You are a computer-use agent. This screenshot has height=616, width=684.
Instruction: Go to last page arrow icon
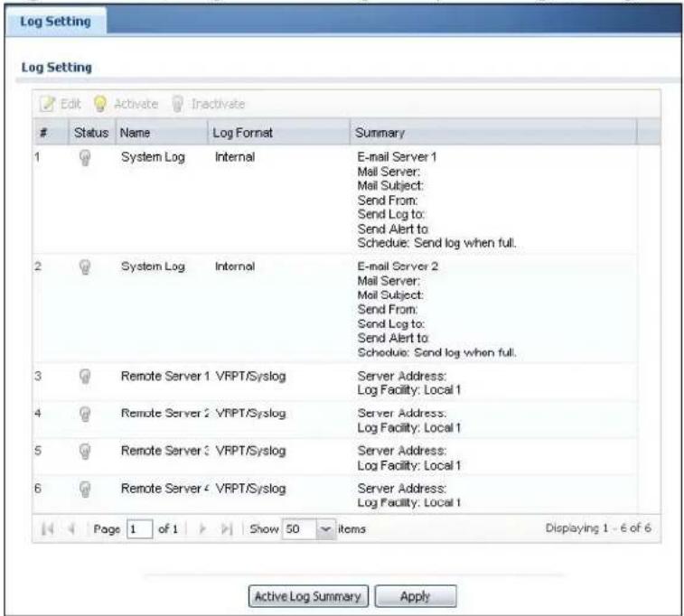point(227,528)
